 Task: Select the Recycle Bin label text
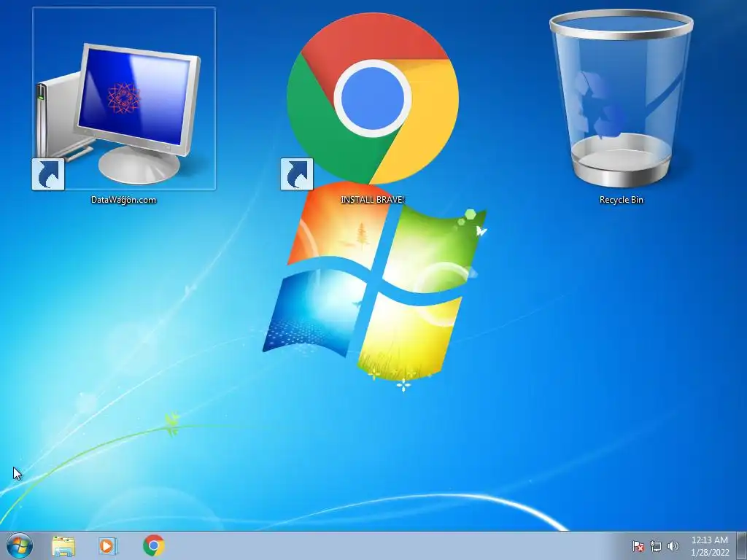[622, 200]
